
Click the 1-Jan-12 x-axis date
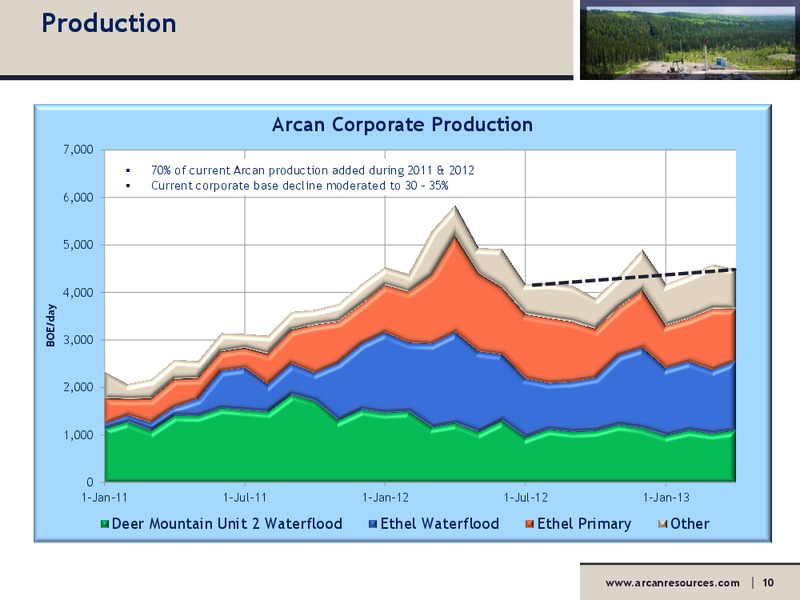tap(385, 497)
